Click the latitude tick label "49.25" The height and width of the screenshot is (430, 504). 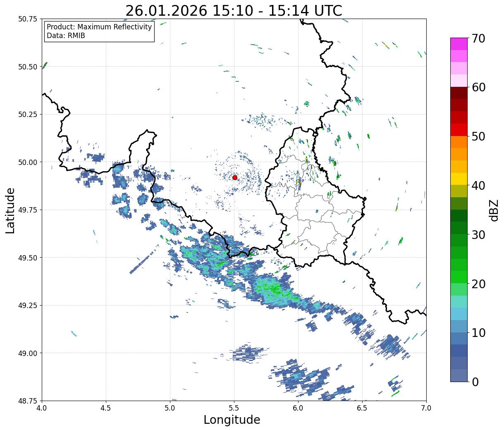pos(28,306)
